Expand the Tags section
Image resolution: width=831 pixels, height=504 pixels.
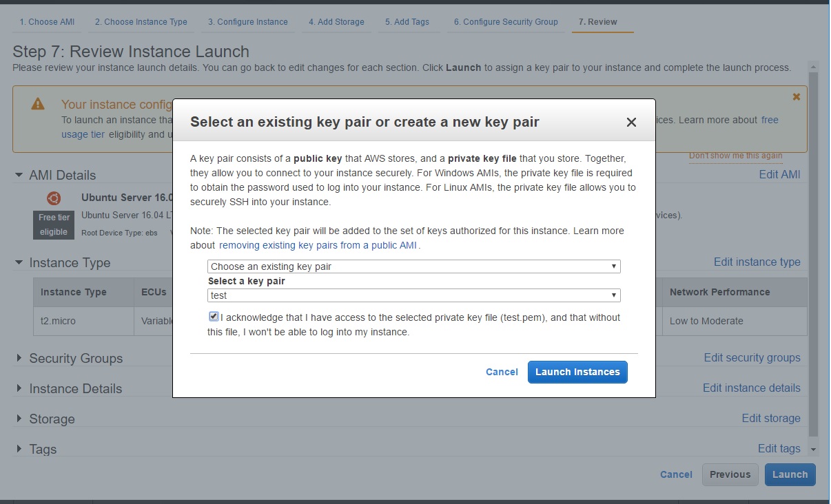(x=19, y=450)
